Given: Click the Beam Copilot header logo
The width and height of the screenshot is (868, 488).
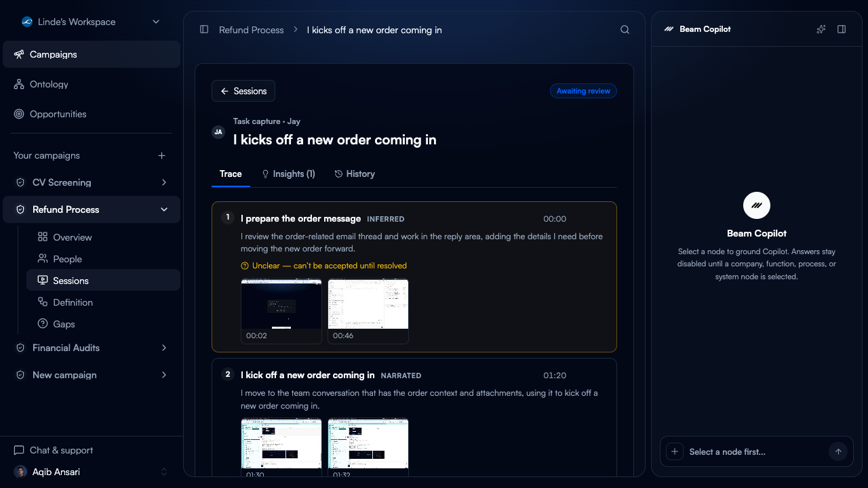Looking at the screenshot, I should coord(669,29).
